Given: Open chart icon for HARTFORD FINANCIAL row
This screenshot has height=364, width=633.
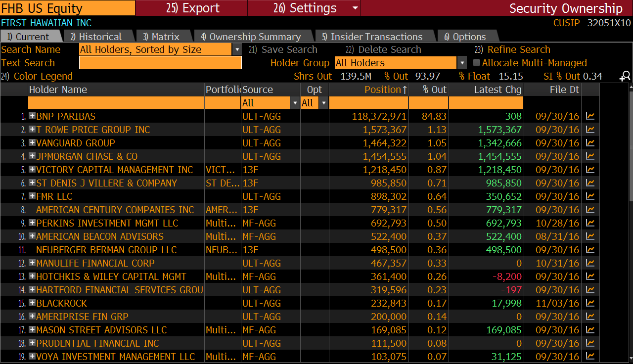Looking at the screenshot, I should (x=590, y=290).
